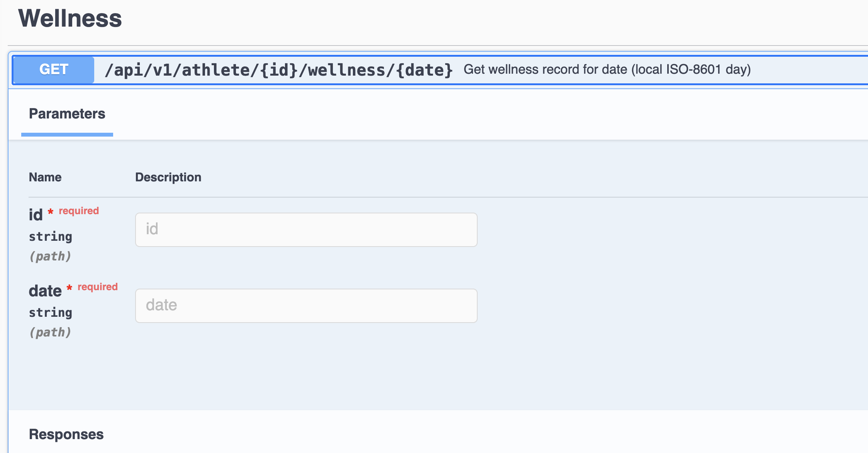Viewport: 868px width, 453px height.
Task: Collapse the wellness endpoint path row
Action: [216, 70]
